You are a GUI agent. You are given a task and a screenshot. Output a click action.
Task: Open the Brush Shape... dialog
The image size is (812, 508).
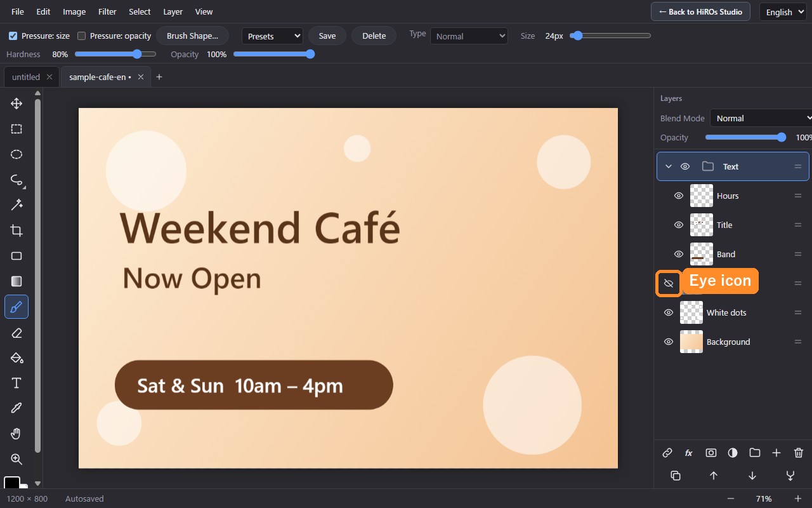(192, 36)
